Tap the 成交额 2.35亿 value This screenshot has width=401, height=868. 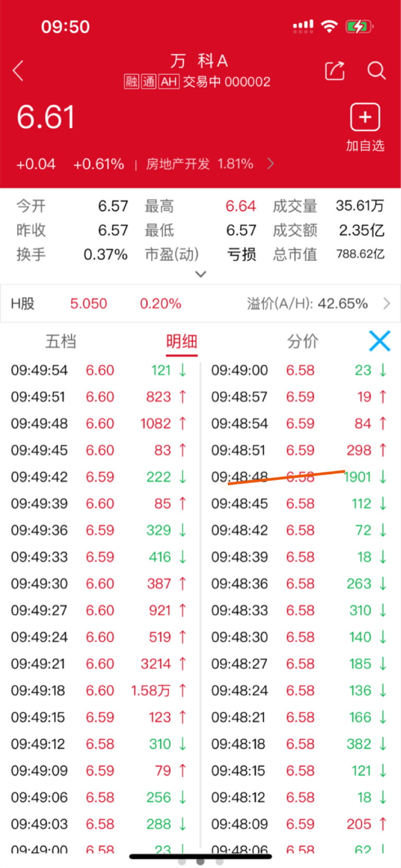point(361,230)
